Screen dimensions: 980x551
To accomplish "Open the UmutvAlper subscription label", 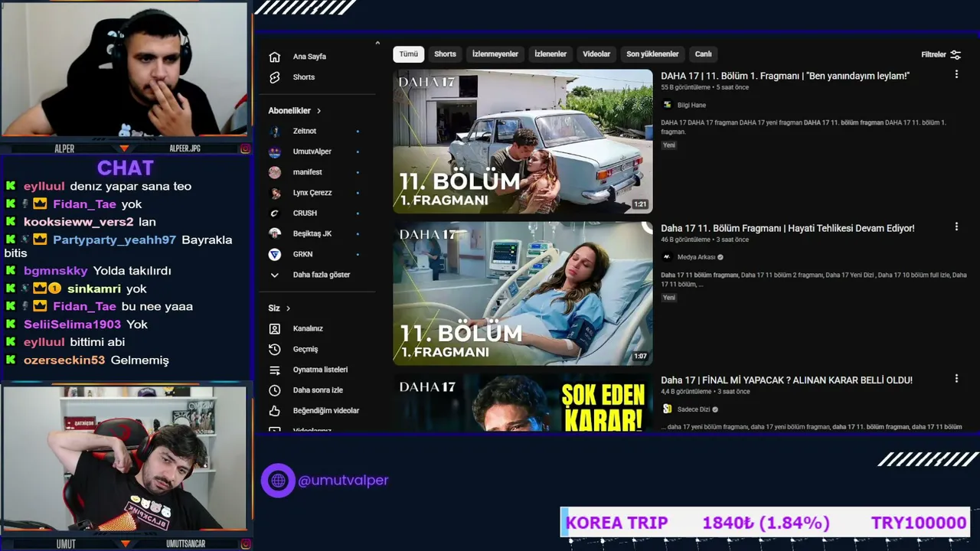I will click(x=312, y=152).
